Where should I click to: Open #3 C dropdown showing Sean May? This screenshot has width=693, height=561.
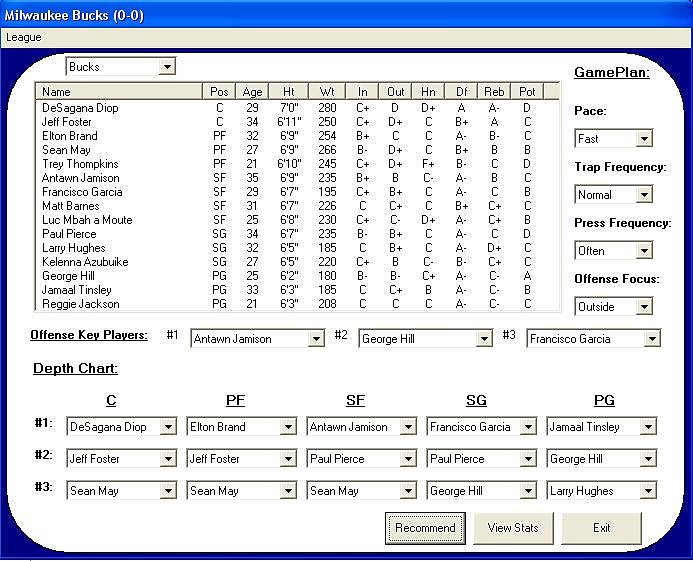pos(122,490)
